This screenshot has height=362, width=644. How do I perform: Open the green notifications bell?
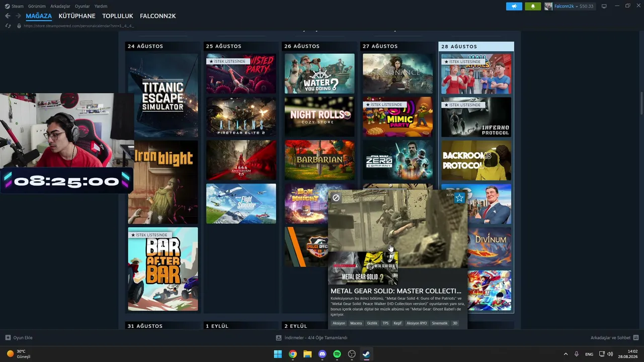click(533, 6)
